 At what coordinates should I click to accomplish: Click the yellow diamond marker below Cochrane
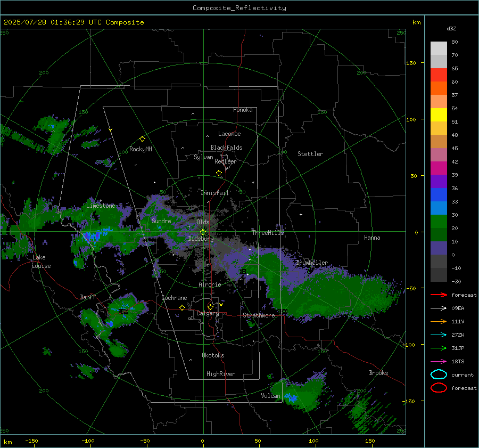183,307
